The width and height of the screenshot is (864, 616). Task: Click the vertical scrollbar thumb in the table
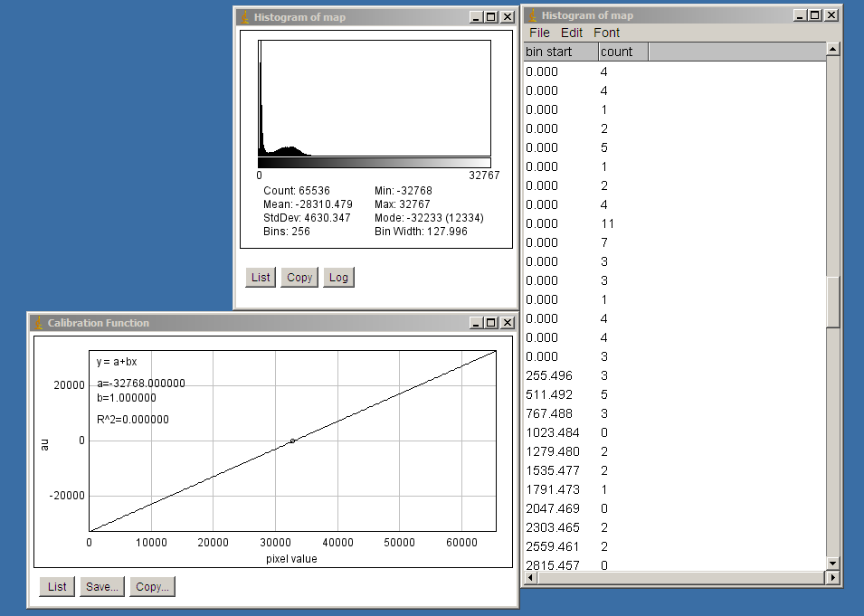click(833, 301)
